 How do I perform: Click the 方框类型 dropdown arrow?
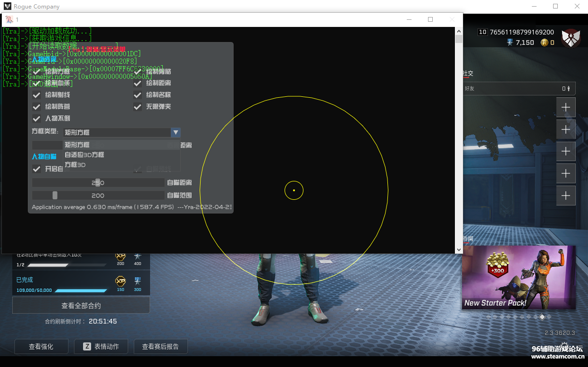click(x=176, y=133)
